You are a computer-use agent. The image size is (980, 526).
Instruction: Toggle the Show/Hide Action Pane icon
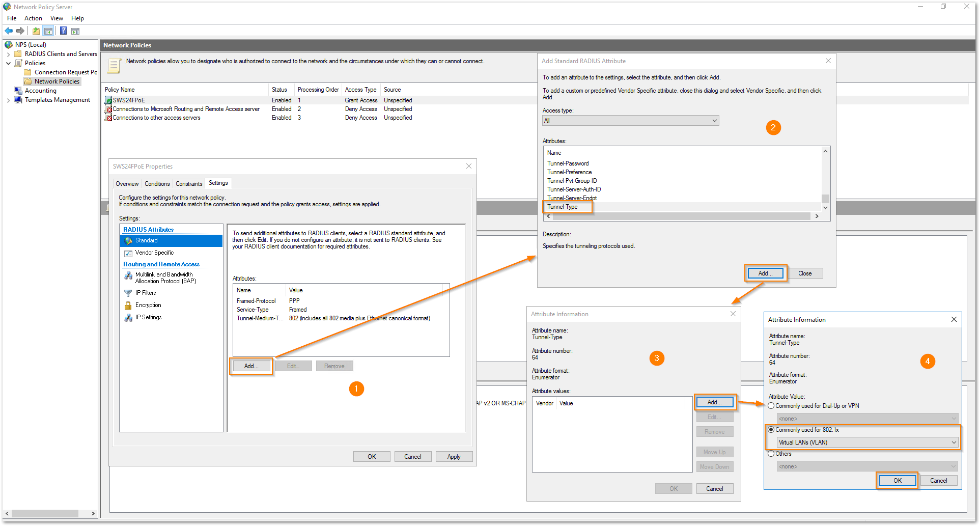coord(75,31)
